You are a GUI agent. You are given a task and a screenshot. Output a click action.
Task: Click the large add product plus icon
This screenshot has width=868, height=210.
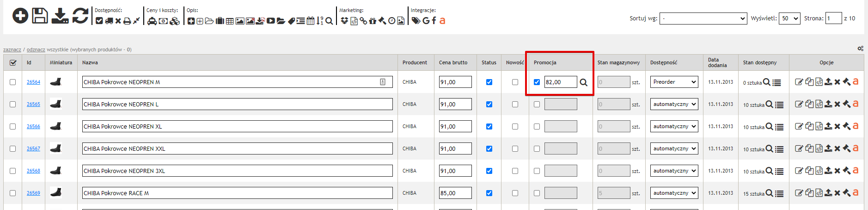[x=20, y=16]
